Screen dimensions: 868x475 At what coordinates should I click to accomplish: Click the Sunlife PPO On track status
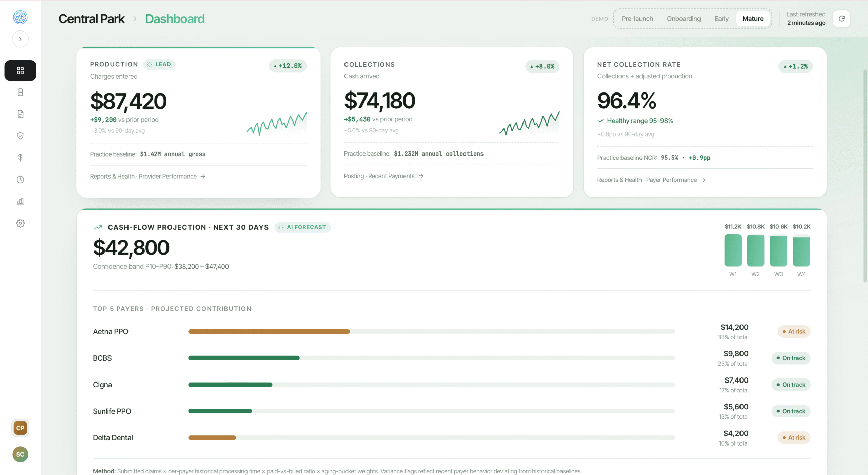(x=791, y=411)
